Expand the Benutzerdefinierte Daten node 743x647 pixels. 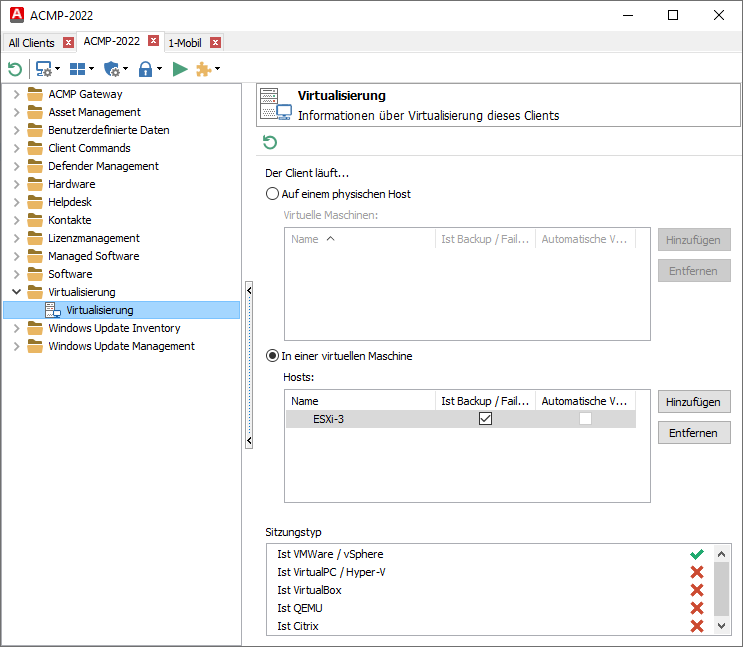[x=17, y=130]
